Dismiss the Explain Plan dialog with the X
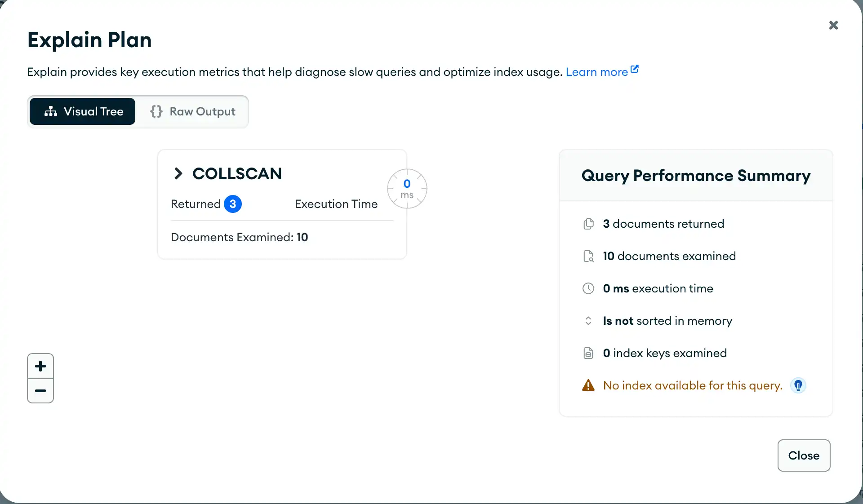The height and width of the screenshot is (504, 863). 833,25
